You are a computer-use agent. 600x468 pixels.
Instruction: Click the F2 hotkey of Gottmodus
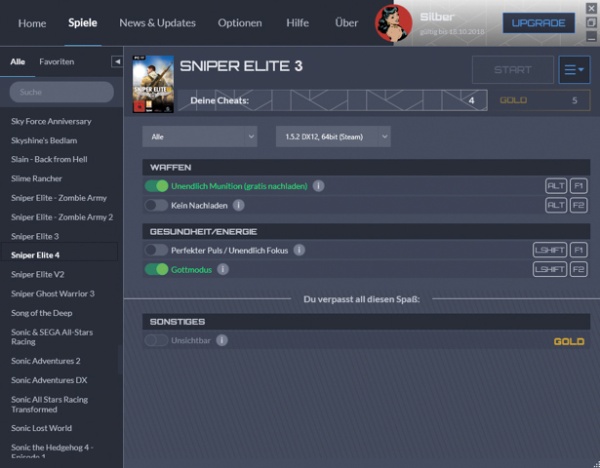[578, 269]
